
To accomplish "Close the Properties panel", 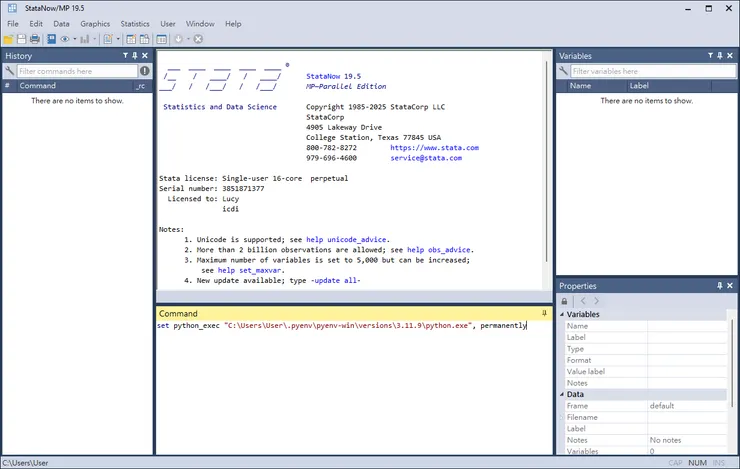I will 730,286.
